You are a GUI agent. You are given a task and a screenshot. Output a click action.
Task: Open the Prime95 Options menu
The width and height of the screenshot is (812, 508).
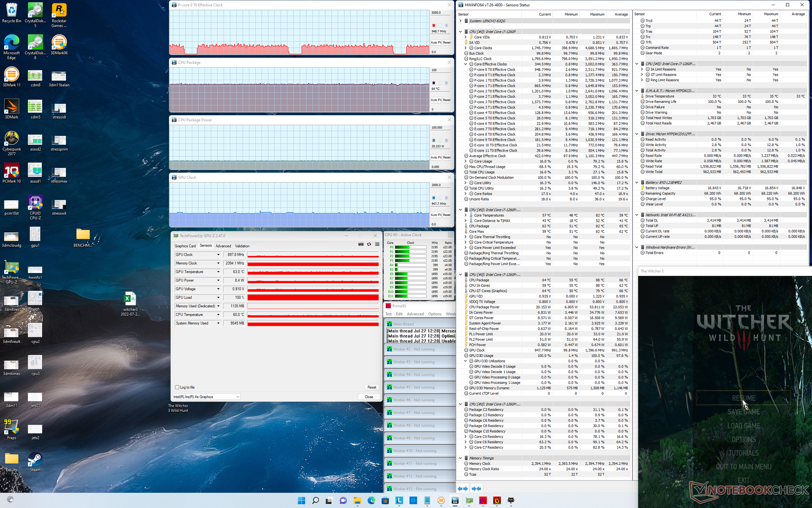pos(434,314)
